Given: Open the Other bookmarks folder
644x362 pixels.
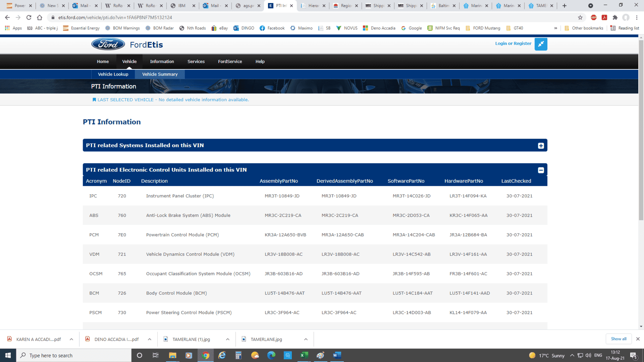Looking at the screenshot, I should [x=584, y=28].
